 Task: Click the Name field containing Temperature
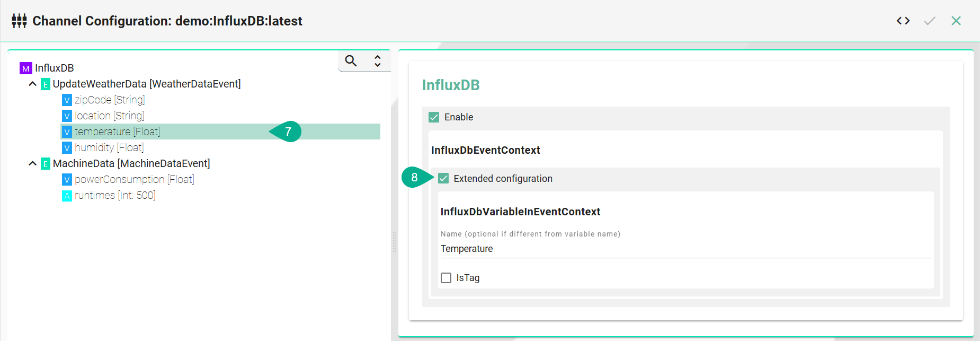coord(685,249)
